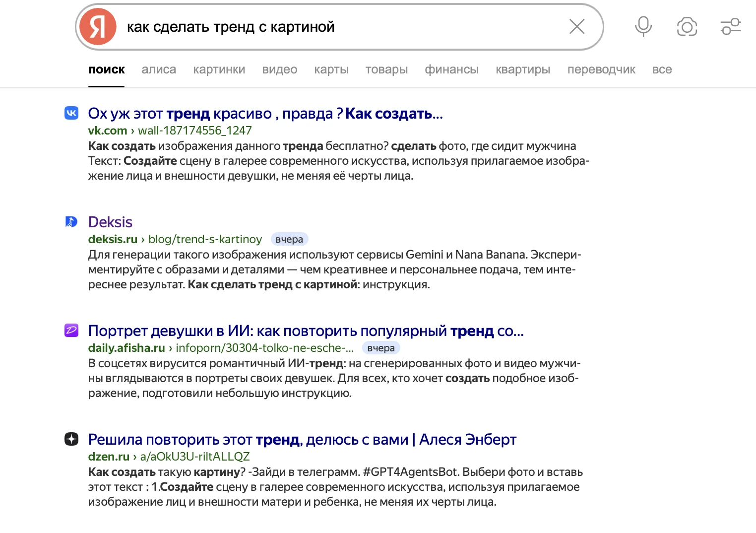Go to the «видео» tab
The image size is (756, 533).
coord(279,69)
